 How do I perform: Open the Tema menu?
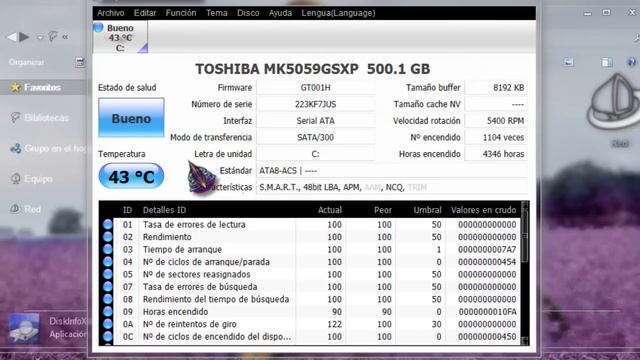(216, 13)
